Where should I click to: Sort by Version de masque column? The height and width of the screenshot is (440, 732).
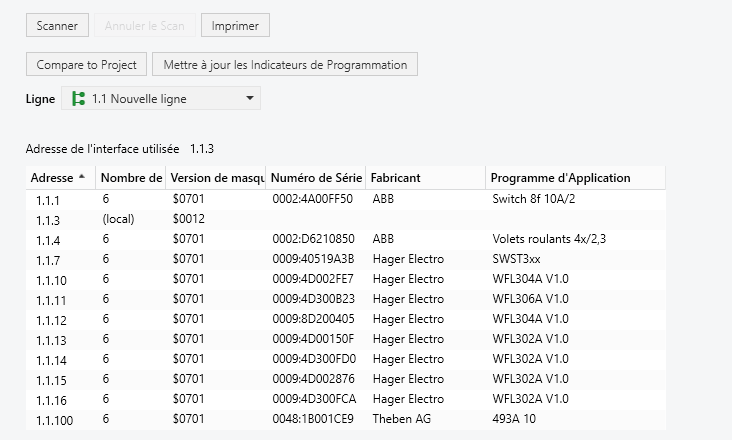coord(216,178)
